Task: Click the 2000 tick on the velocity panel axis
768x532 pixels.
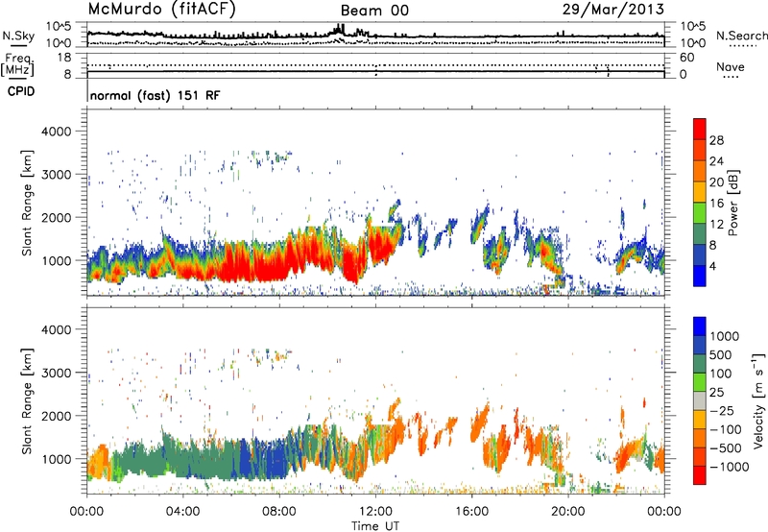Action: click(x=56, y=416)
